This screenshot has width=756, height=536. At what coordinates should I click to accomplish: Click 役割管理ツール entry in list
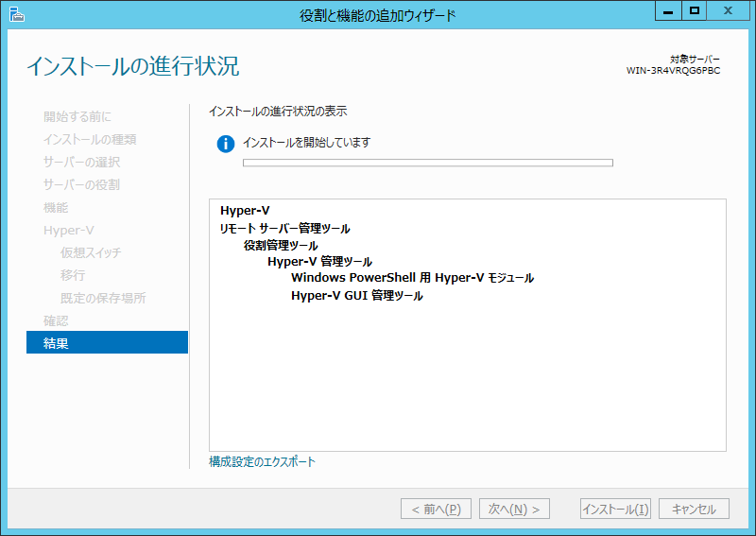pos(281,245)
